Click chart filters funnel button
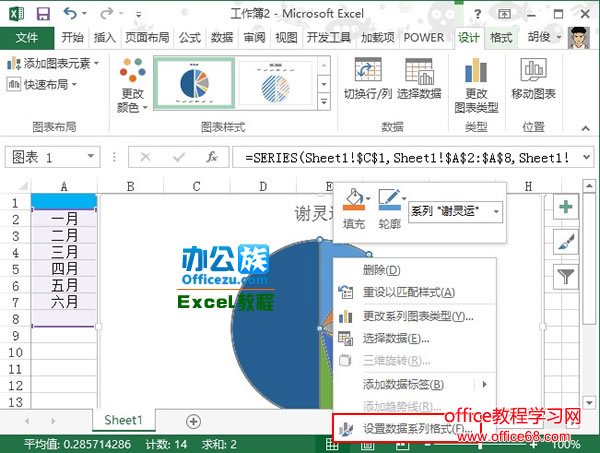The image size is (600, 453). pyautogui.click(x=565, y=277)
